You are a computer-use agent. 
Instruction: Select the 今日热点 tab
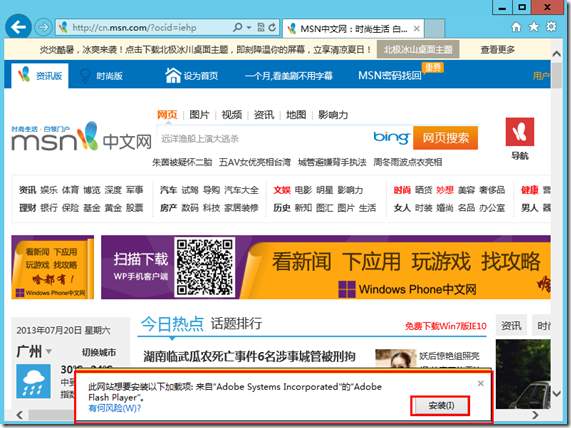(x=172, y=323)
